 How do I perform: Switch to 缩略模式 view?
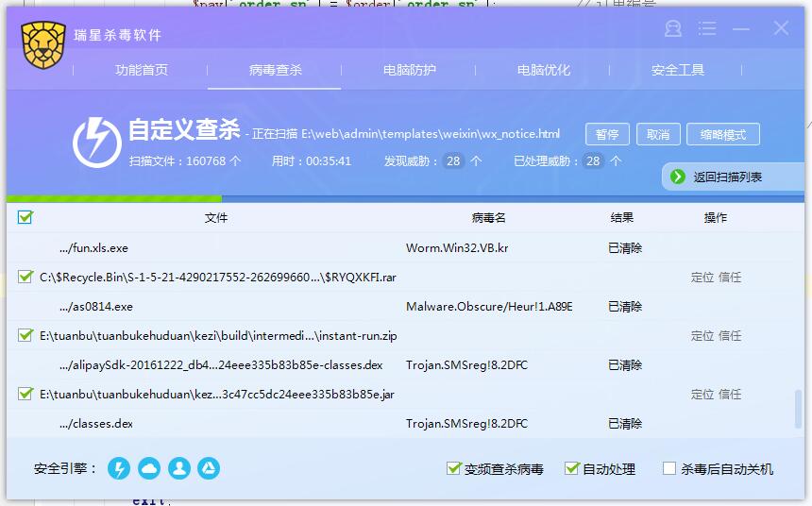pos(723,135)
